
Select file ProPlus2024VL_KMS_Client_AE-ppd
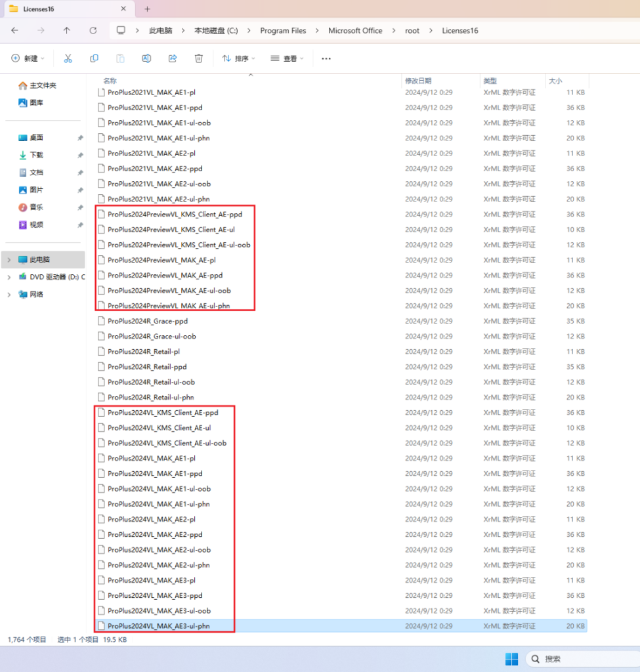[162, 413]
